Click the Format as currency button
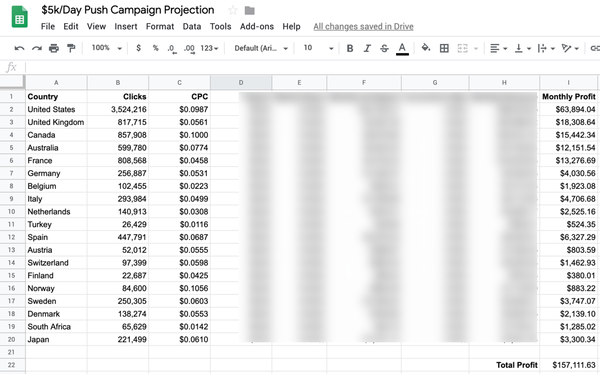600x374 pixels. [139, 48]
